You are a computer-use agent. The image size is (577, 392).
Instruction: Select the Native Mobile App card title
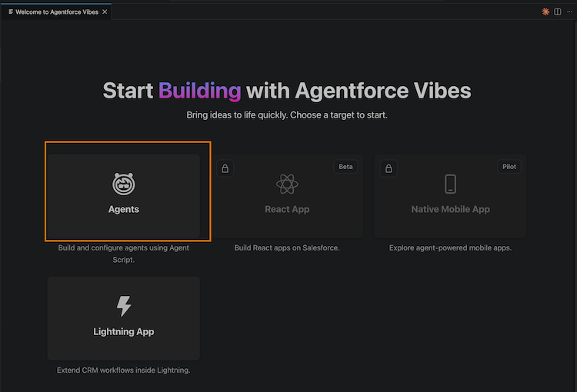(x=450, y=209)
